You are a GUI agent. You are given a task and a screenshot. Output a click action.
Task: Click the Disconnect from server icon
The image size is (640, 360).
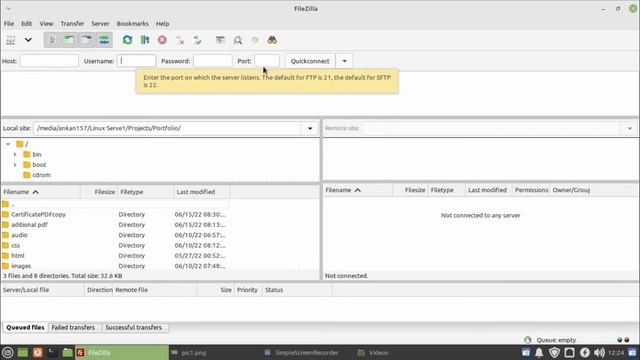[180, 40]
